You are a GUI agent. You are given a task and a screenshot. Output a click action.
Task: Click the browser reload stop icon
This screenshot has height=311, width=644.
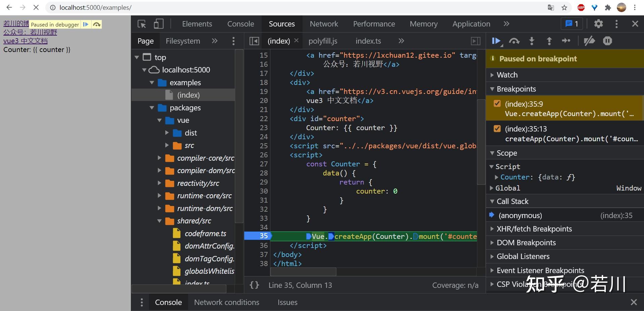(x=36, y=7)
